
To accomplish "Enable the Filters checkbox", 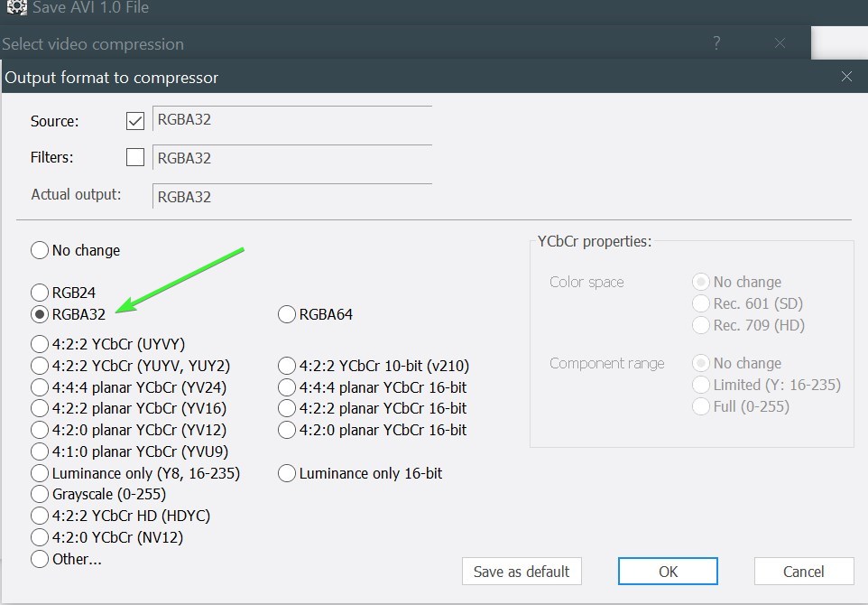I will point(135,157).
